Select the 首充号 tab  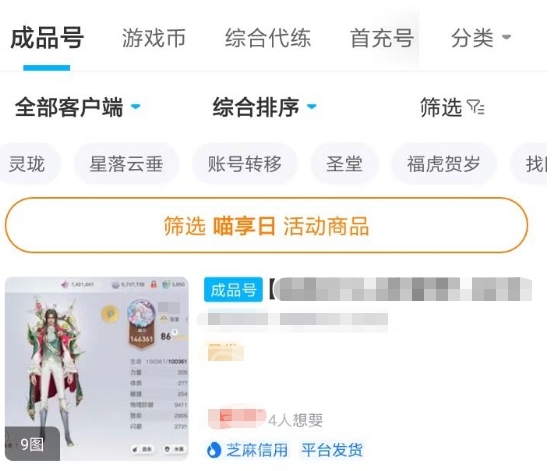point(382,38)
